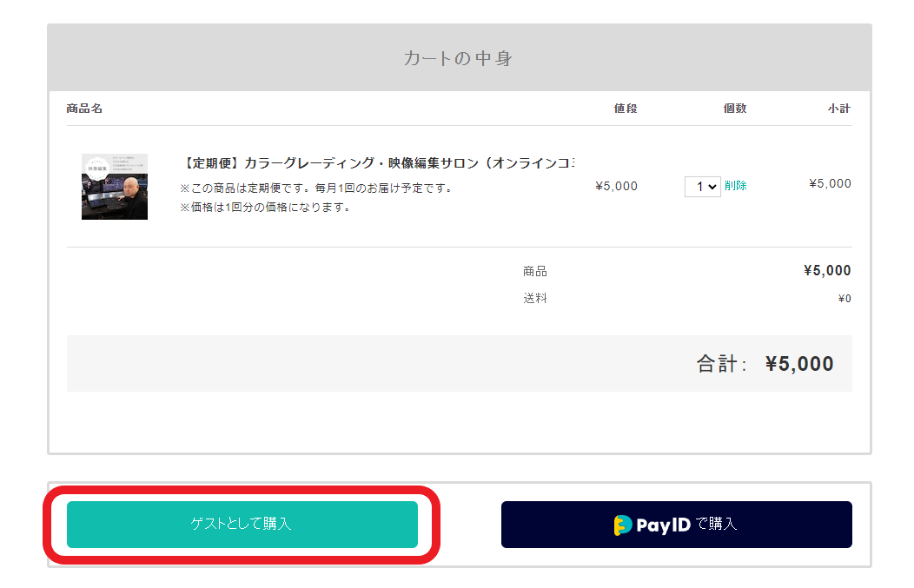Click the PayID logo icon
914x588 pixels.
623,525
